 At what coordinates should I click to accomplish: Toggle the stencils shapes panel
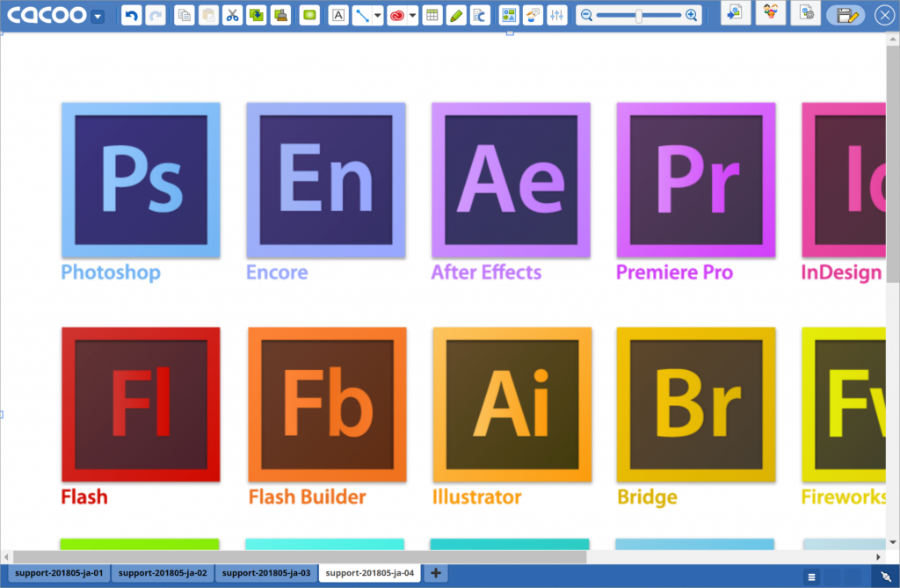(x=509, y=15)
